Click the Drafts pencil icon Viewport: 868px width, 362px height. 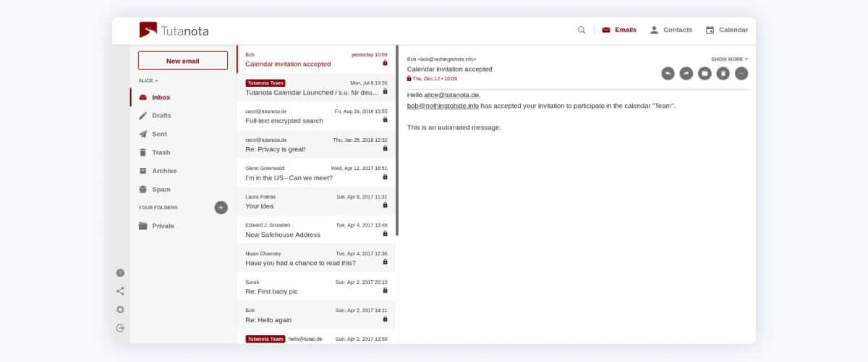(143, 115)
